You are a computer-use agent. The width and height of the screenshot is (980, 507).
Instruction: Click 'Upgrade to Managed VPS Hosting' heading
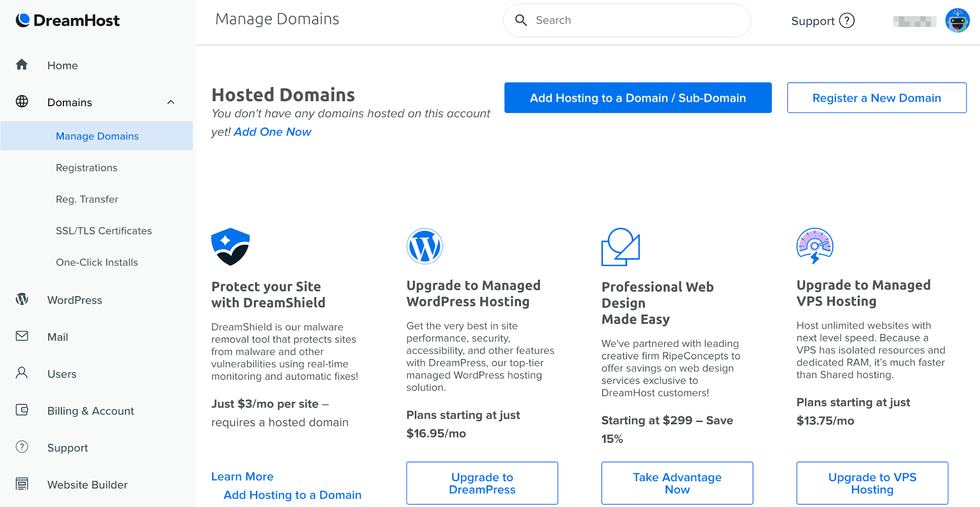point(864,293)
